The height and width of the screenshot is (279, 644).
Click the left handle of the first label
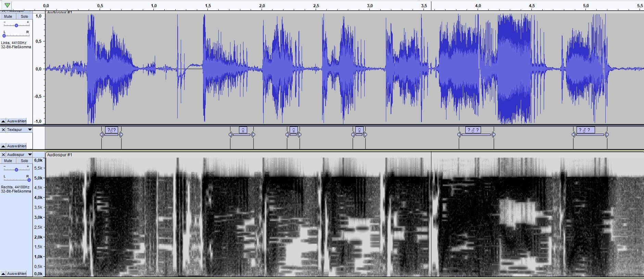pyautogui.click(x=102, y=135)
